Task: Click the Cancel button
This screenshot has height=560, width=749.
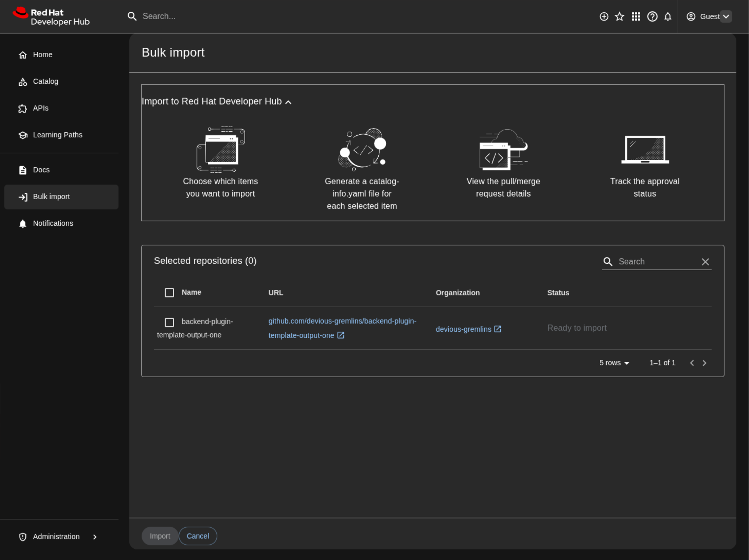Action: (x=198, y=536)
